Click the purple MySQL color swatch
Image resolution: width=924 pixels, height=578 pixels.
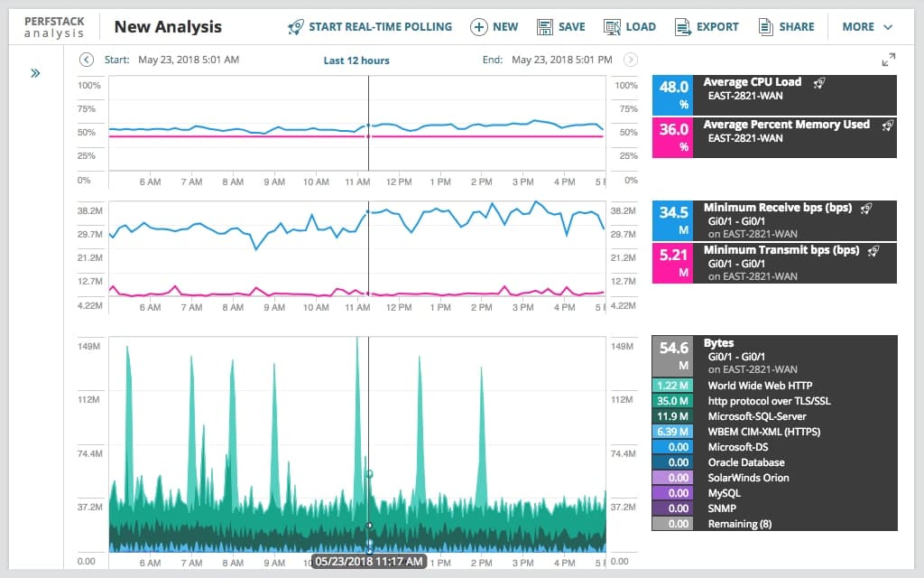pos(672,493)
